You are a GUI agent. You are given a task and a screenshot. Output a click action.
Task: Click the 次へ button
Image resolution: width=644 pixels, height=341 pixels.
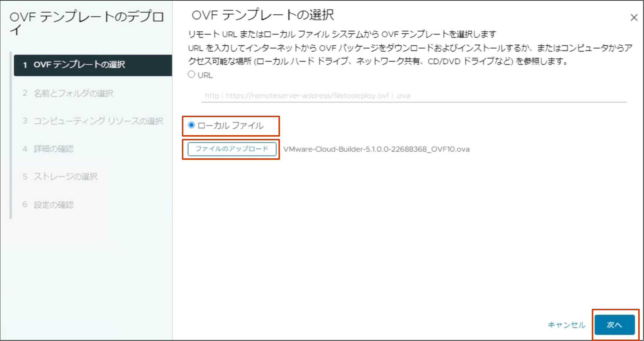point(615,325)
